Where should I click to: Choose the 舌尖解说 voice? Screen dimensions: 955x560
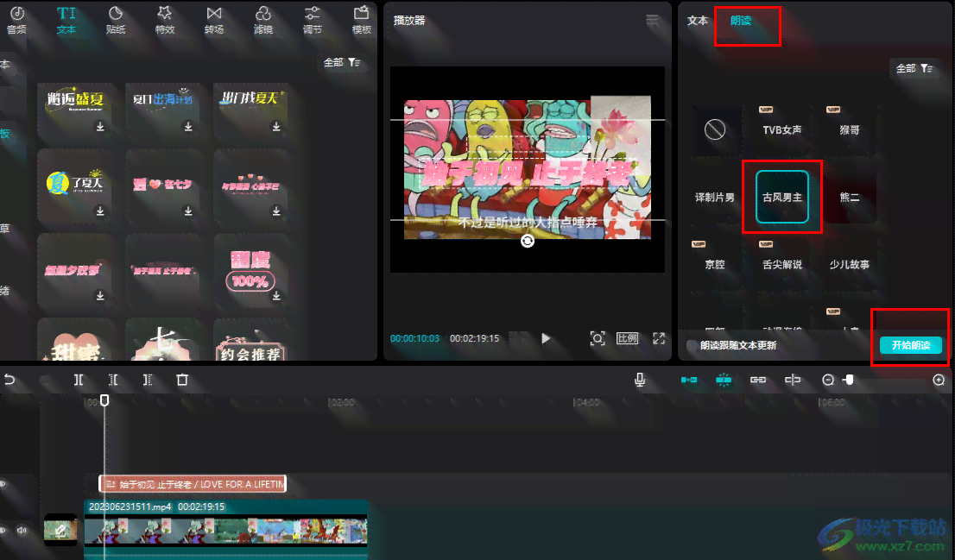click(x=782, y=264)
